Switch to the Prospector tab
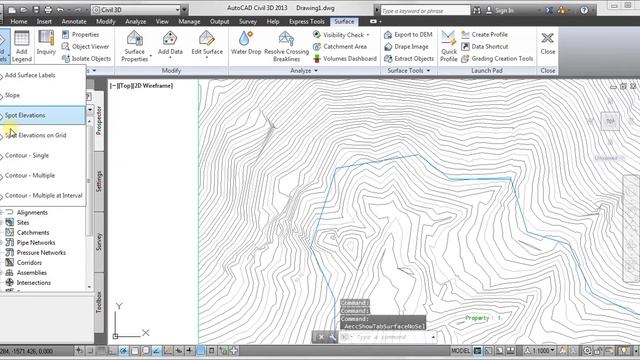The image size is (640, 360). (99, 120)
